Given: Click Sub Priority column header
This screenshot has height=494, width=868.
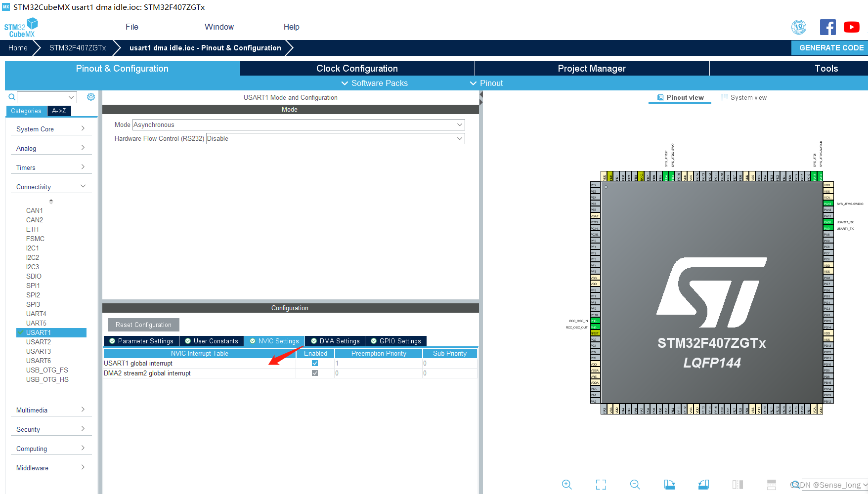Looking at the screenshot, I should 450,353.
